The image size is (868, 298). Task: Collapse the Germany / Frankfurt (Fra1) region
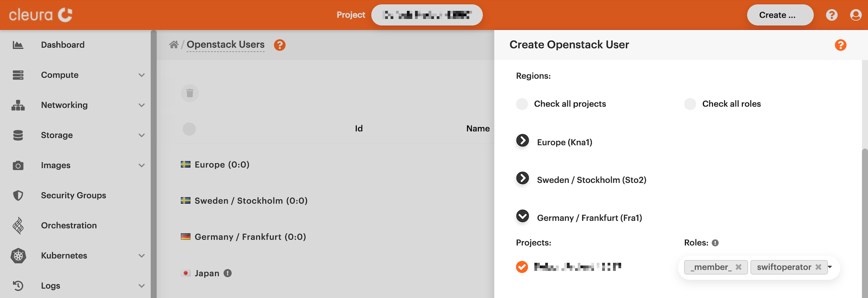point(523,216)
